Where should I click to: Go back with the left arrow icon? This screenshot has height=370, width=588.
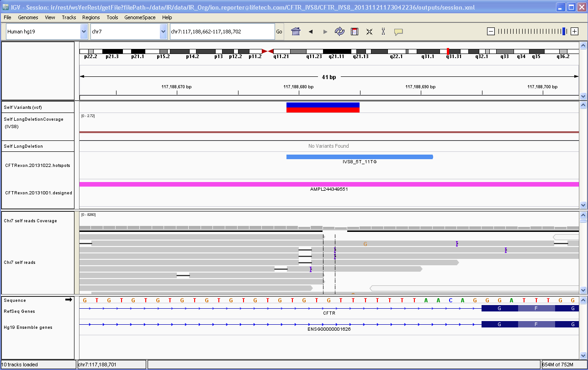coord(311,32)
